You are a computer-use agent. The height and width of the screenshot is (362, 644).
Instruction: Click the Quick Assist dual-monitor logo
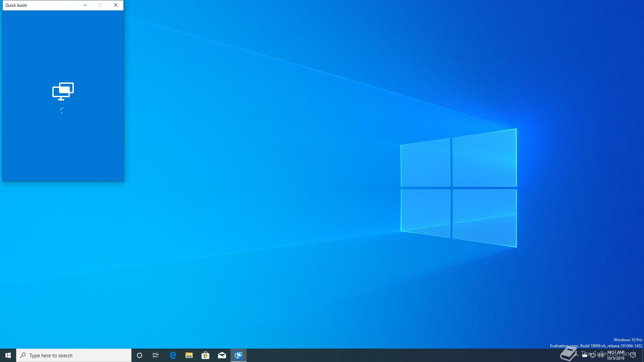(x=63, y=91)
